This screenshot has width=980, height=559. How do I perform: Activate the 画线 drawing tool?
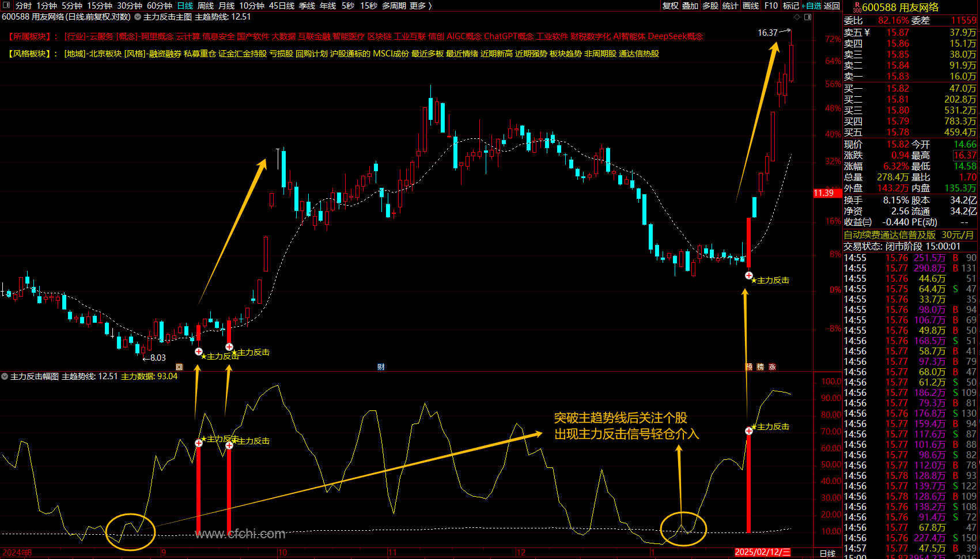751,6
